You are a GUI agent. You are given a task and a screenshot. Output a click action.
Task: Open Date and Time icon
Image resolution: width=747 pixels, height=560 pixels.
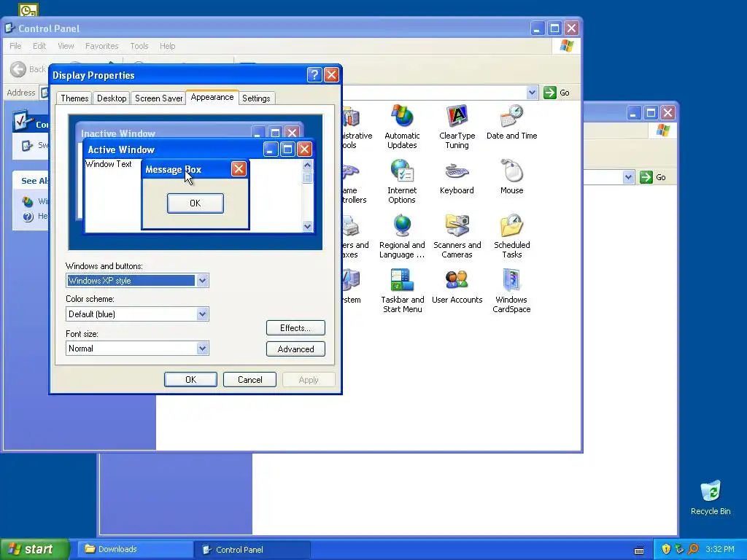point(511,122)
